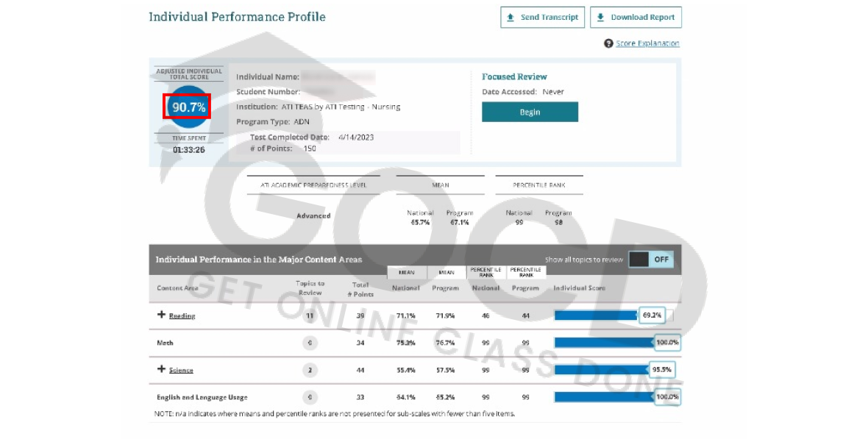Click the question mark help icon
The height and width of the screenshot is (439, 868).
click(x=608, y=43)
